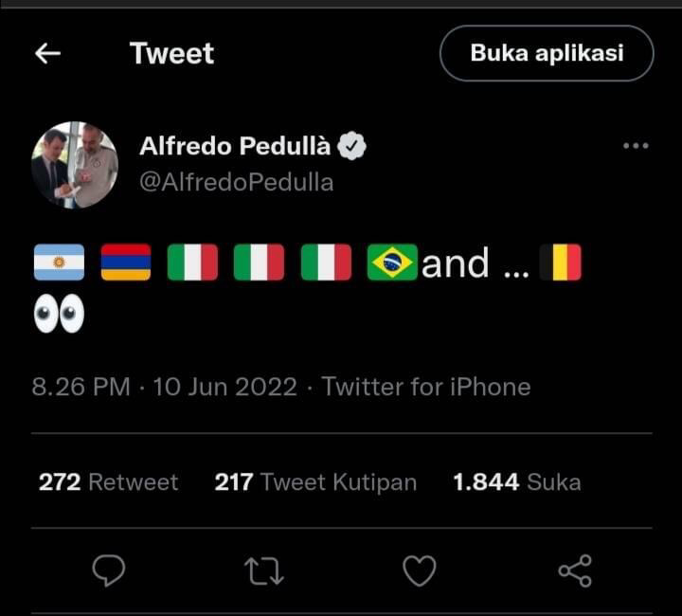682x616 pixels.
Task: Open the three-dot more options menu
Action: (636, 146)
